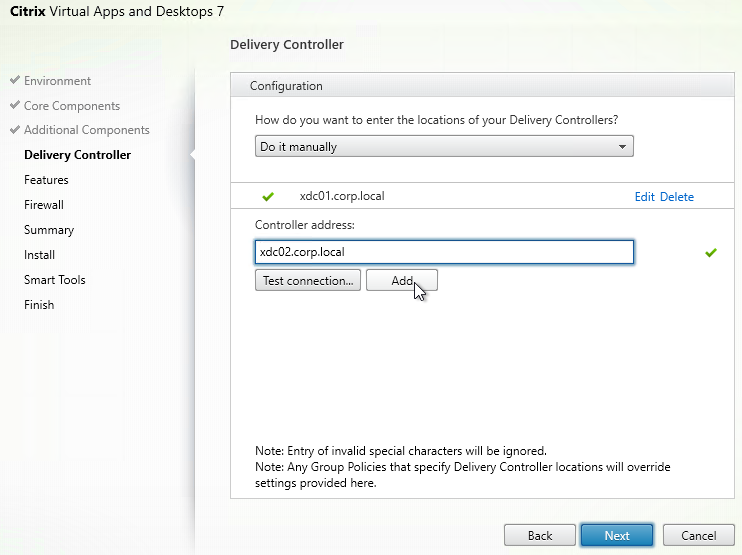Go to the Features step
742x555 pixels.
[46, 180]
